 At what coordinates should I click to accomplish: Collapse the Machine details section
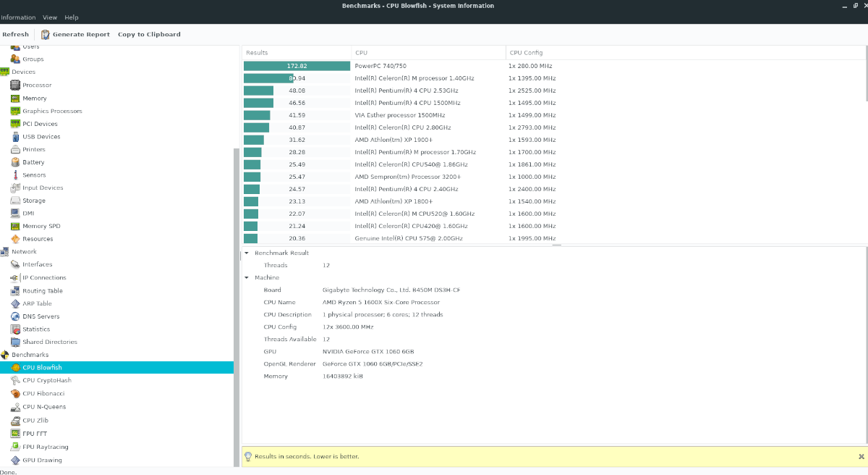247,277
